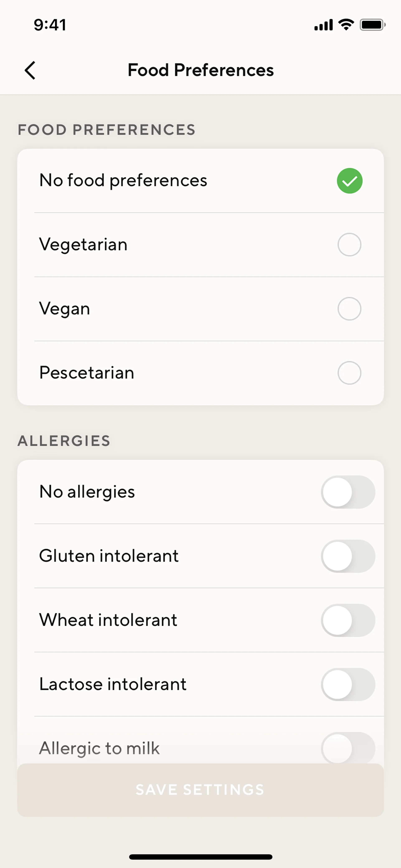Tap the No food preferences row label
Image resolution: width=401 pixels, height=868 pixels.
pos(123,181)
